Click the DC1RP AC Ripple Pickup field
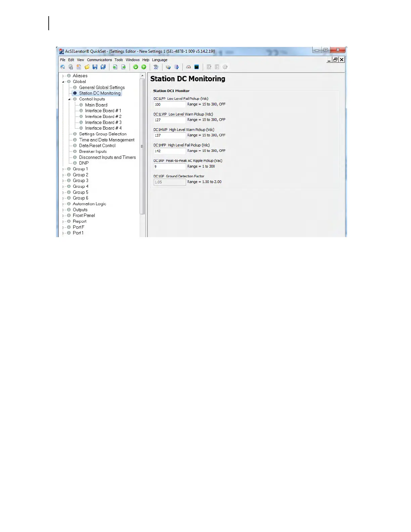 coord(170,167)
